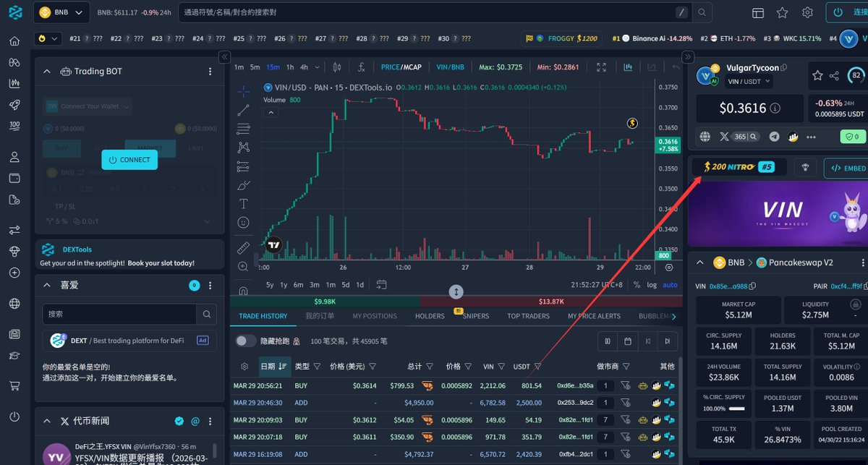Screen dimensions: 868x465
Task: Open the swap arrows icon in sidebar
Action: click(14, 230)
